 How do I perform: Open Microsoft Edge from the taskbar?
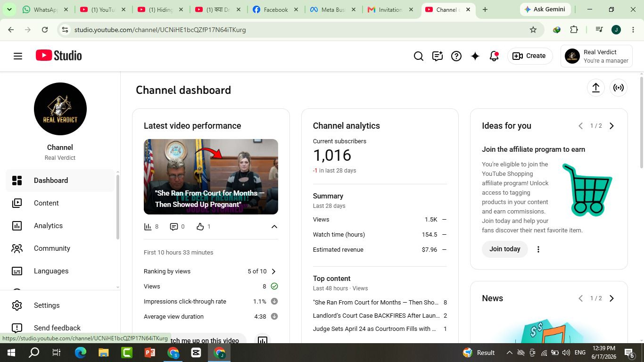coord(81,353)
